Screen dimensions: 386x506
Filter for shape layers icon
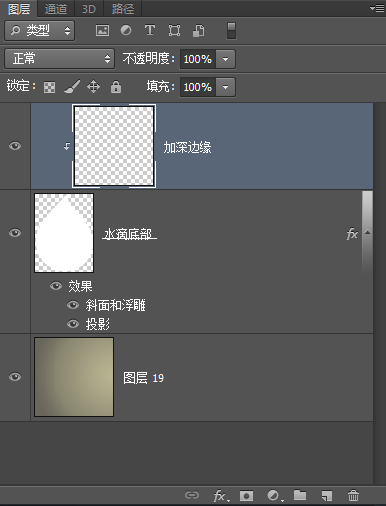[174, 31]
